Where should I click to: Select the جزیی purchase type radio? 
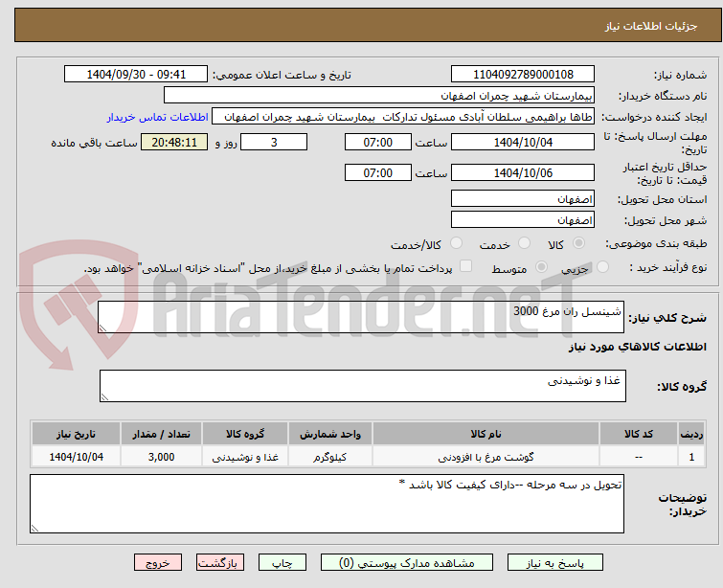(602, 267)
